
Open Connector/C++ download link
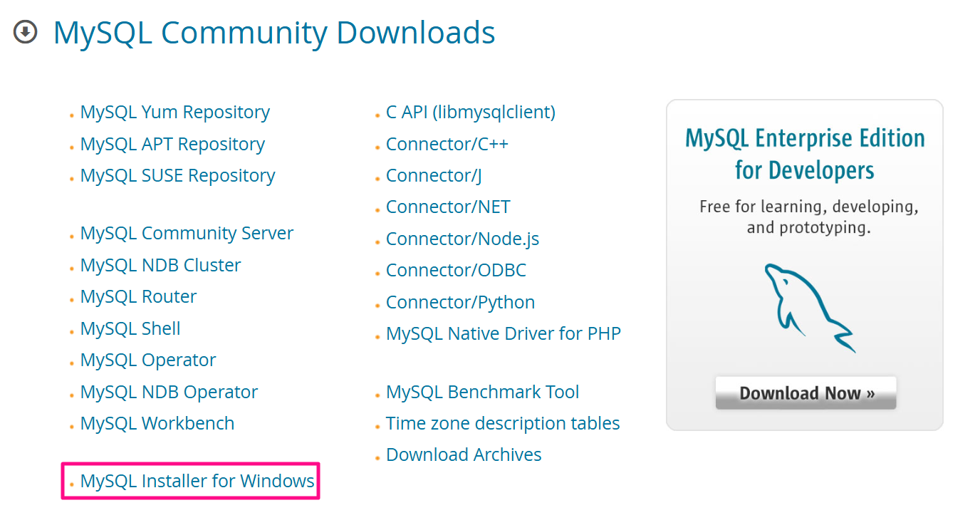[447, 144]
